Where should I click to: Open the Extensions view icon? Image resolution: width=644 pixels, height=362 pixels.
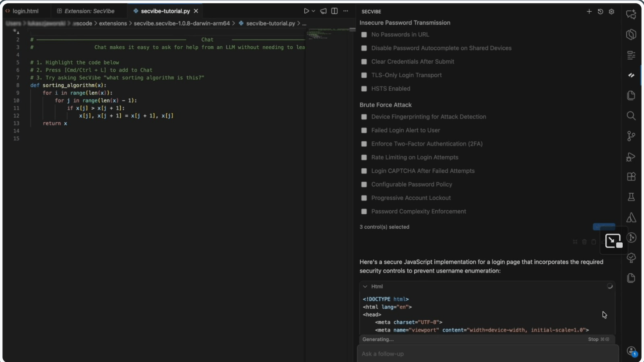631,177
